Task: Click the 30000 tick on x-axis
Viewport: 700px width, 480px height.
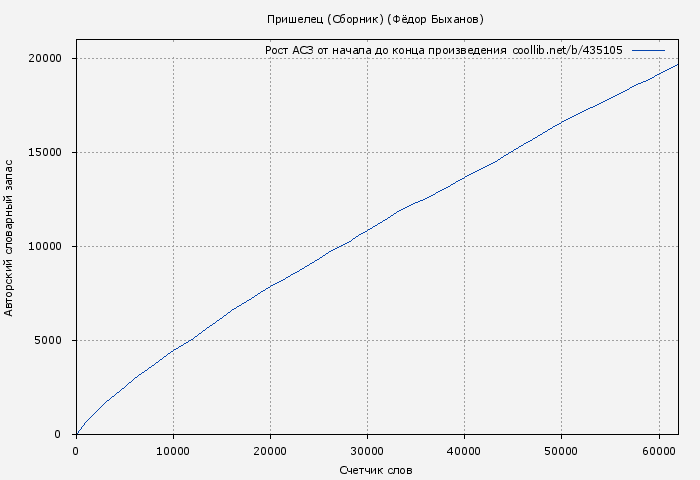Action: (x=367, y=450)
